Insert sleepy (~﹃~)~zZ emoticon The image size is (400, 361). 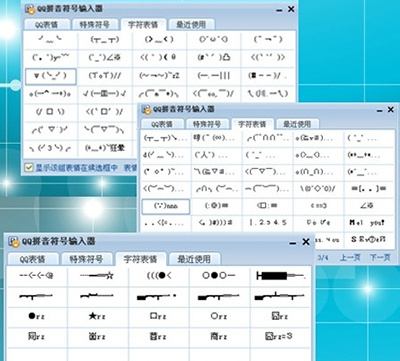159,76
